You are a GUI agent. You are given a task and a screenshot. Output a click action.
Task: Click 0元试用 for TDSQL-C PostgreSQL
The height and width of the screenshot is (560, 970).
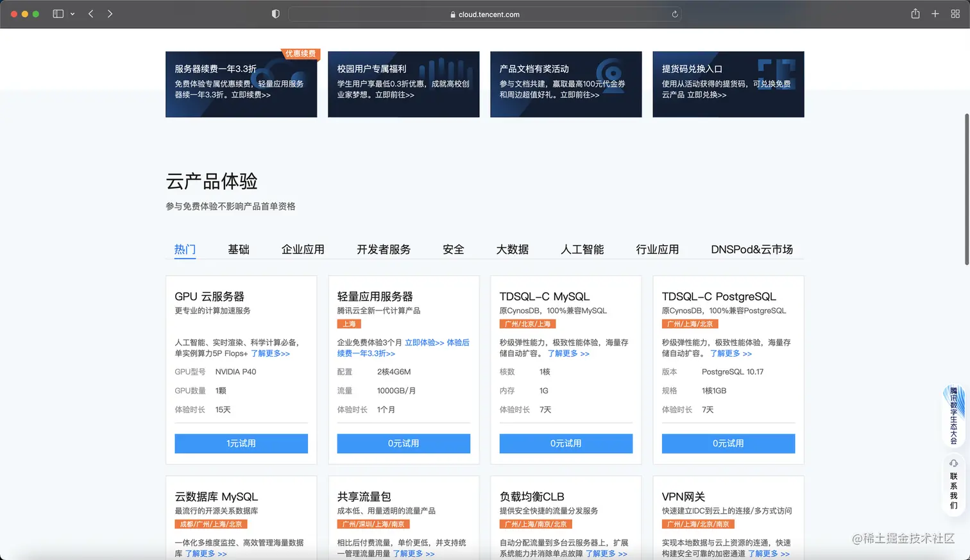[728, 444]
